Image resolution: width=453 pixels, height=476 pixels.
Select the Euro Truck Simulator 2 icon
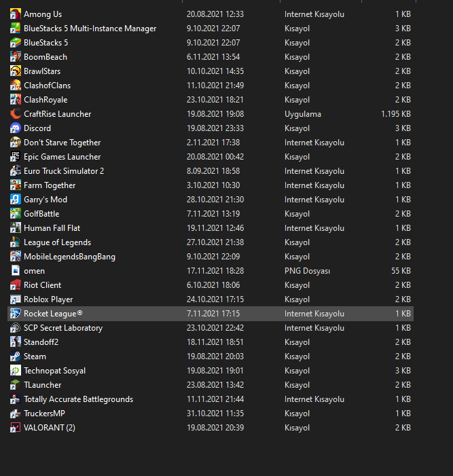coord(16,171)
